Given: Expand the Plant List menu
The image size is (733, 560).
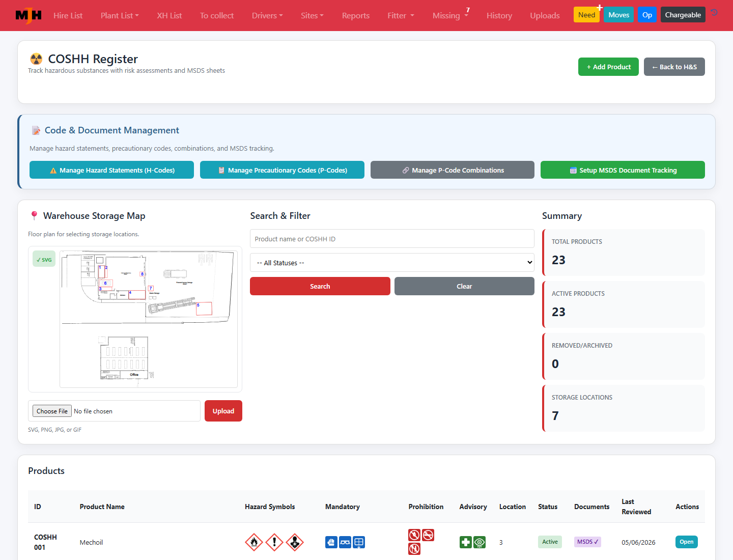Looking at the screenshot, I should (x=120, y=15).
